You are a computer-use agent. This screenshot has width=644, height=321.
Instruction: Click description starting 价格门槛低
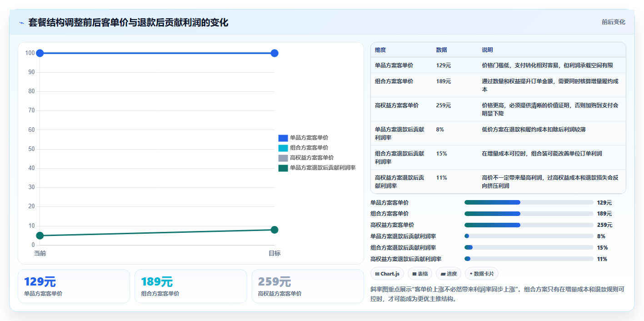547,65
